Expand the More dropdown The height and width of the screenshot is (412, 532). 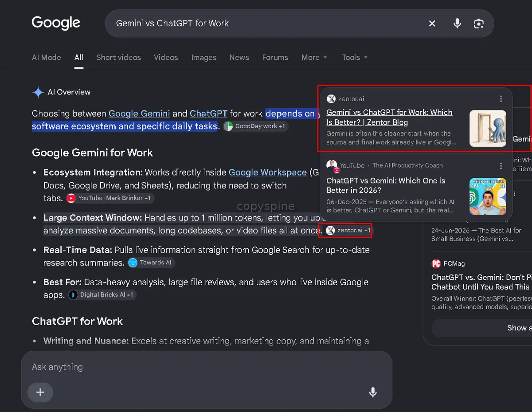pyautogui.click(x=314, y=57)
